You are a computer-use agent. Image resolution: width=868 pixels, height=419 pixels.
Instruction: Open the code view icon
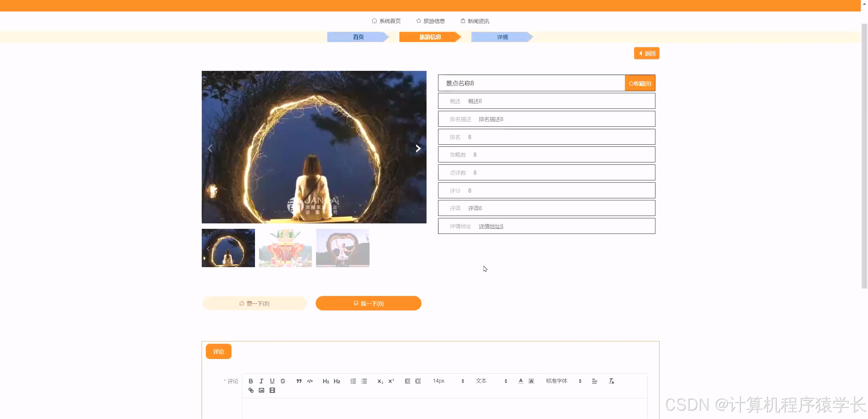309,381
